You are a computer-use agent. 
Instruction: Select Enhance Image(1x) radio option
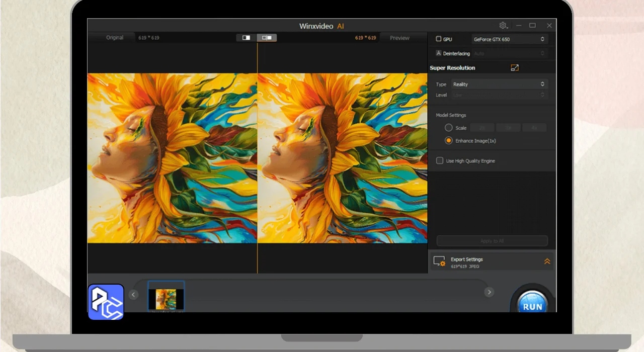click(448, 141)
